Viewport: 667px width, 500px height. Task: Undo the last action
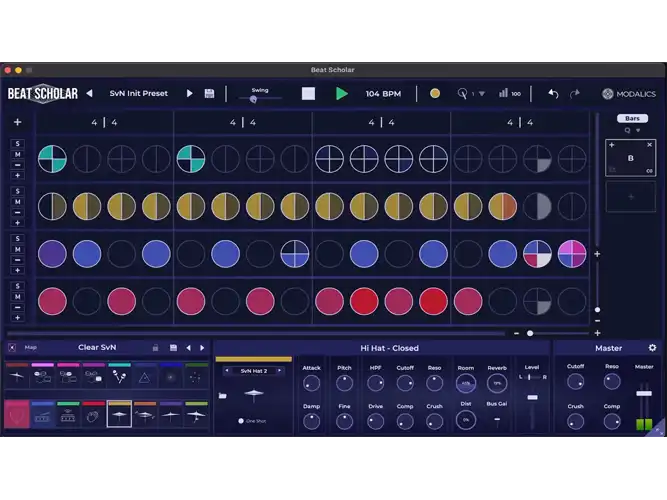click(553, 94)
